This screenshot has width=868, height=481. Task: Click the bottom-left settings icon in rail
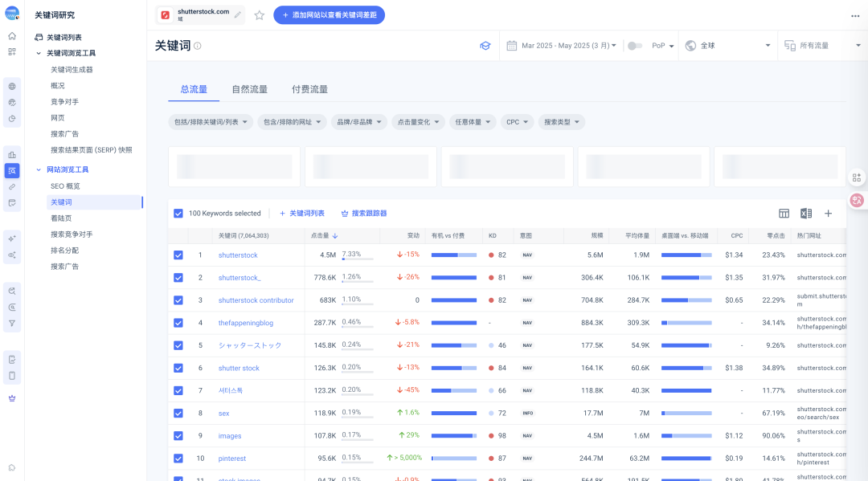tap(11, 467)
